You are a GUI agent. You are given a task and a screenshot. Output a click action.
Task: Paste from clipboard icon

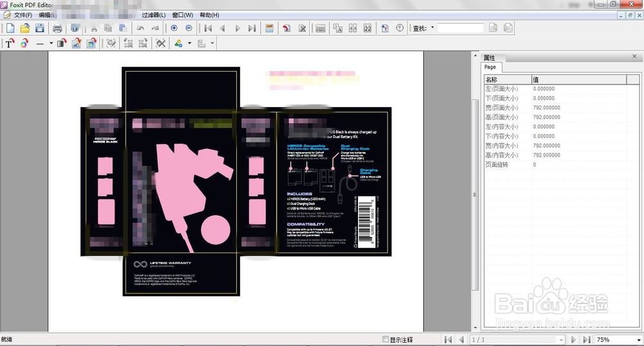click(x=122, y=28)
